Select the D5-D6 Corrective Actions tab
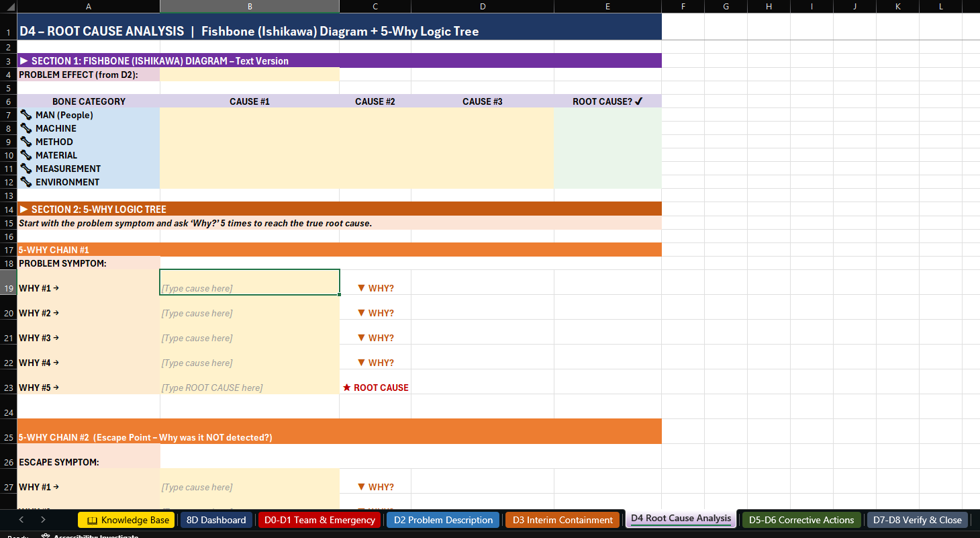The height and width of the screenshot is (538, 980). pos(800,519)
